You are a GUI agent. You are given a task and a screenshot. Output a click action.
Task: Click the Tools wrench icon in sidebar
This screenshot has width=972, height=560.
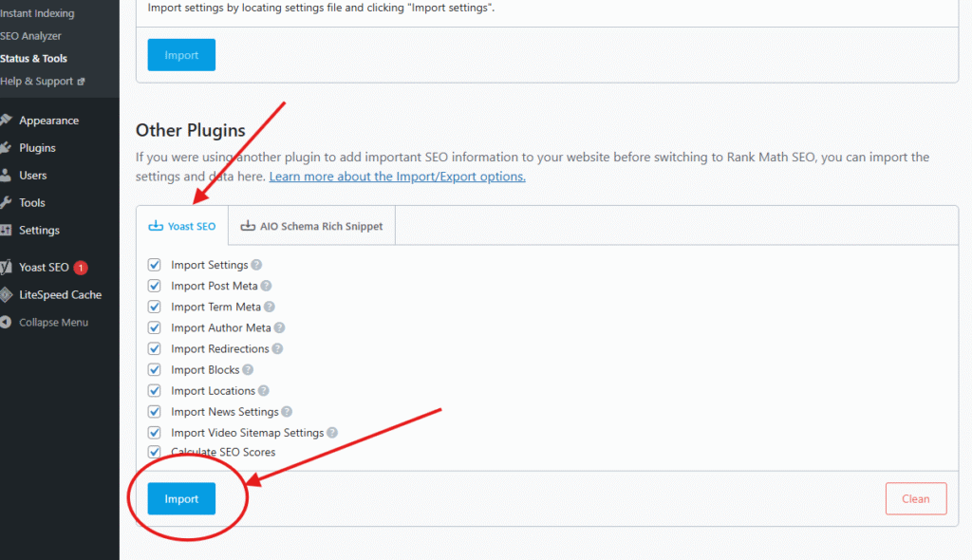point(6,202)
